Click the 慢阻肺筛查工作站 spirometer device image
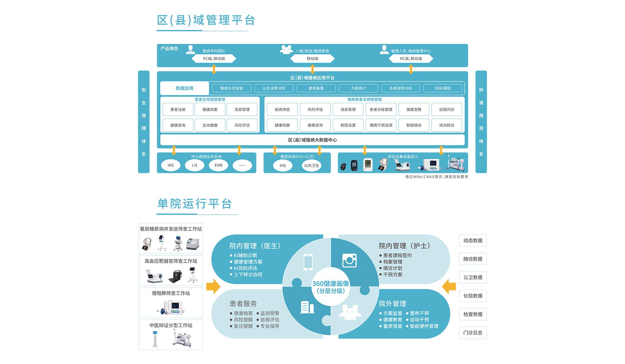 click(171, 307)
